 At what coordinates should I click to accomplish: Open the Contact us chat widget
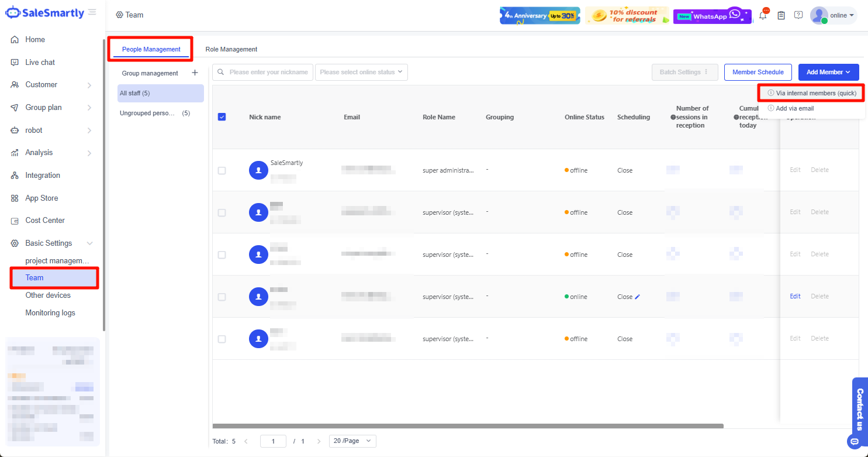[x=859, y=410]
